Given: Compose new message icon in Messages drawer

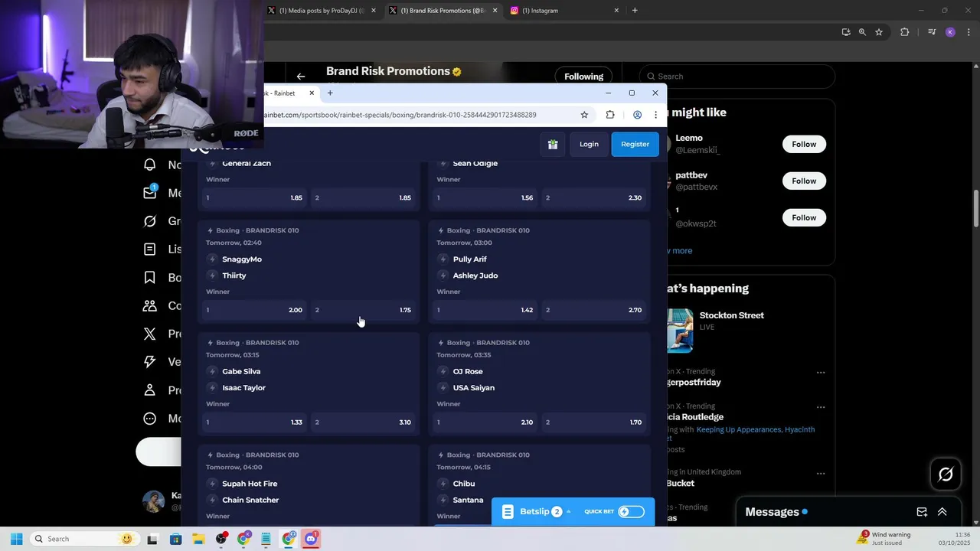Looking at the screenshot, I should coord(922,512).
